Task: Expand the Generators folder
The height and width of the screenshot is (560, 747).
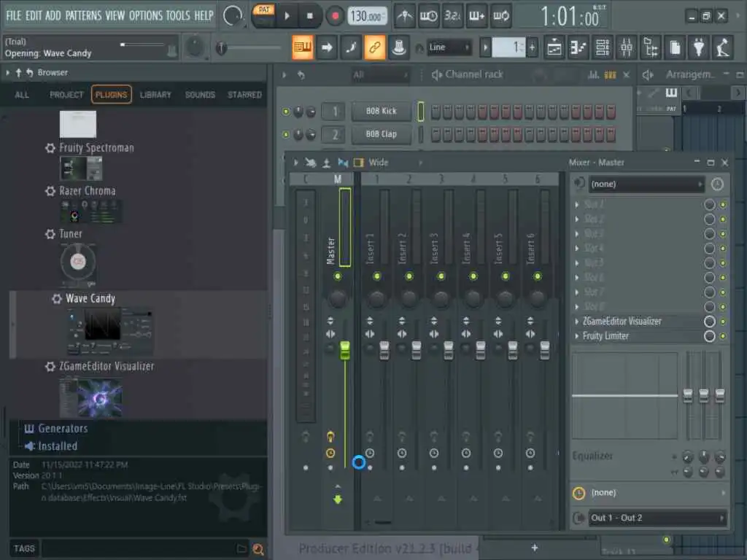Action: pyautogui.click(x=63, y=429)
